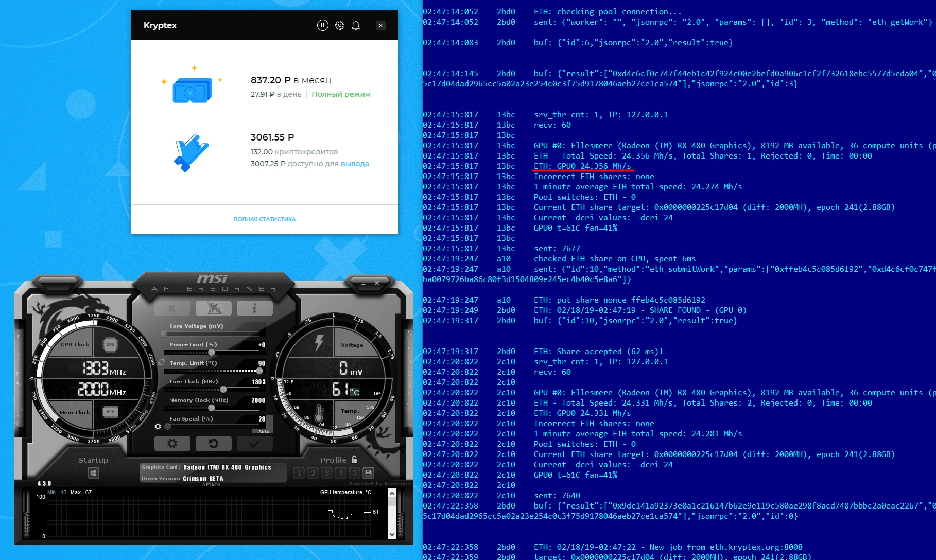Click the Core Clock slider handle
Image resolution: width=936 pixels, height=560 pixels.
223,390
